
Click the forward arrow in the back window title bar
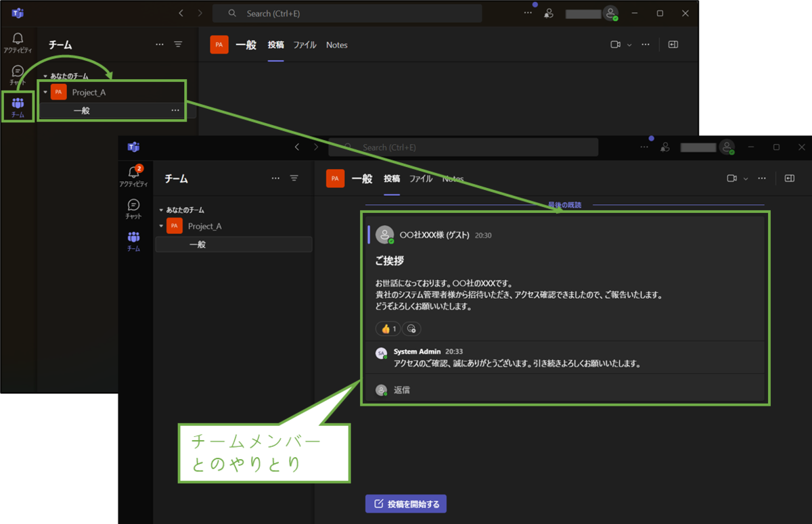tap(200, 13)
